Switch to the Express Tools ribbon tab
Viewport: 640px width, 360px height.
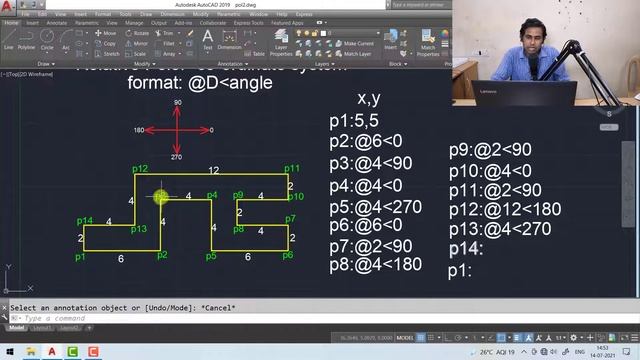click(x=249, y=23)
